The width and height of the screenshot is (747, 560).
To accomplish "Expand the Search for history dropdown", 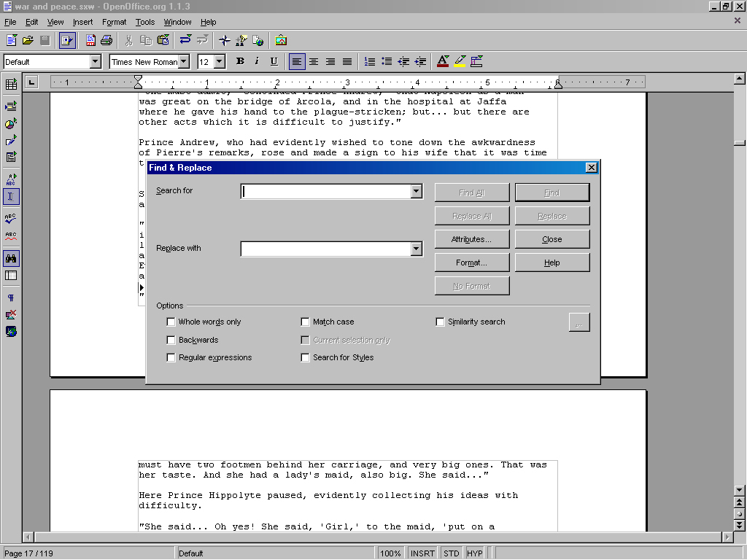I will pos(416,191).
